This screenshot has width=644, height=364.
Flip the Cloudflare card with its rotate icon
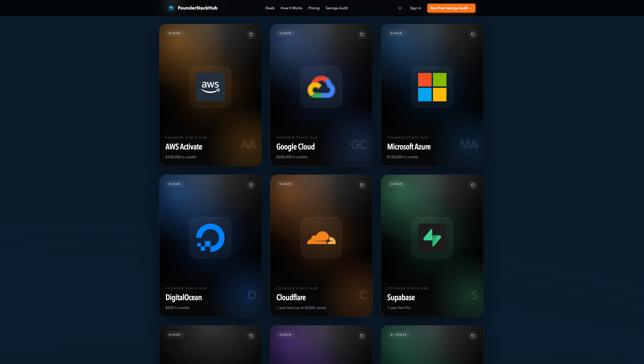pos(362,185)
